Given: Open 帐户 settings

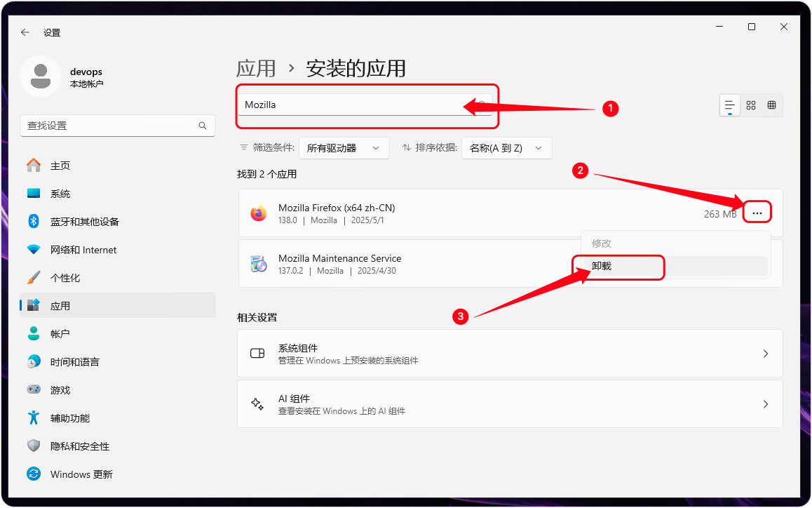Looking at the screenshot, I should pyautogui.click(x=118, y=334).
